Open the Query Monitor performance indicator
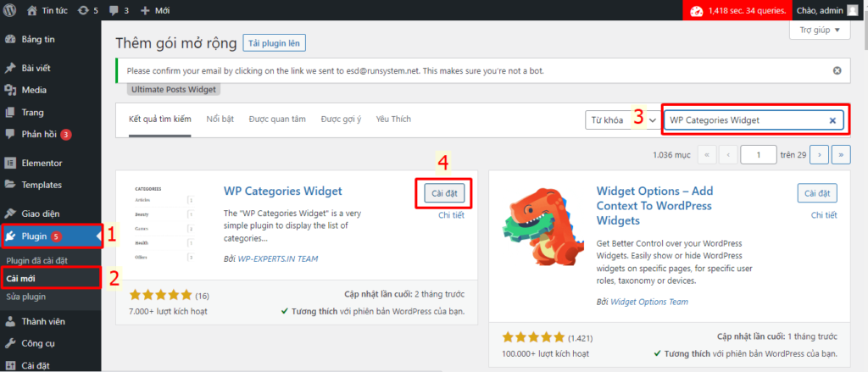 tap(737, 10)
